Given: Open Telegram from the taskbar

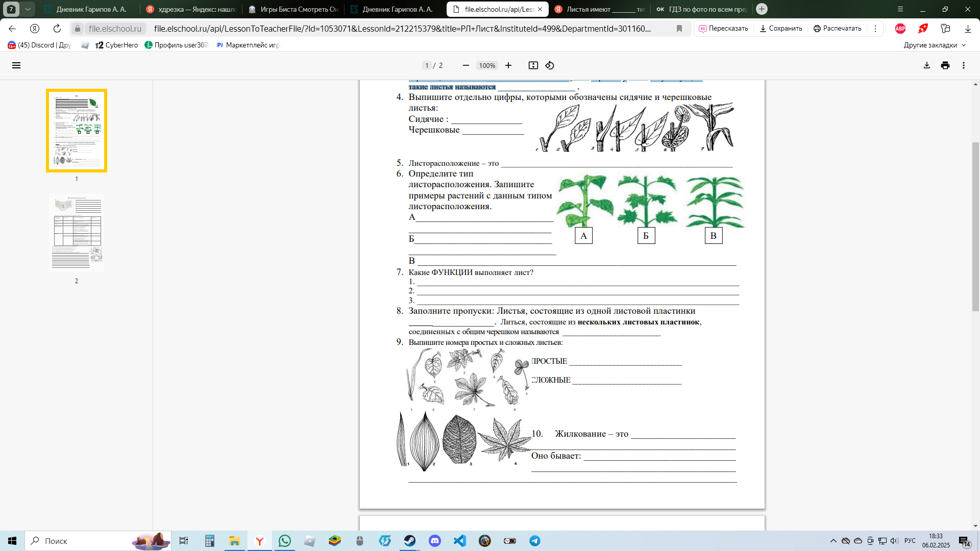Looking at the screenshot, I should click(x=535, y=541).
